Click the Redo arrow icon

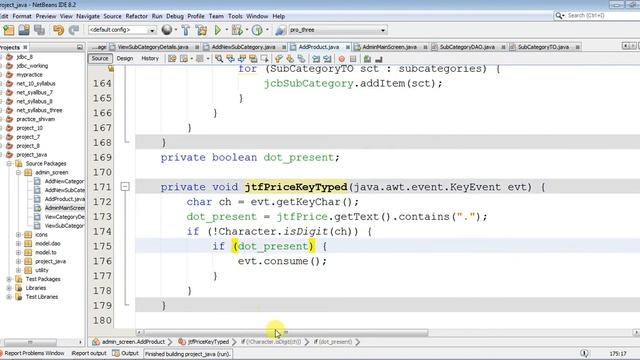click(73, 30)
